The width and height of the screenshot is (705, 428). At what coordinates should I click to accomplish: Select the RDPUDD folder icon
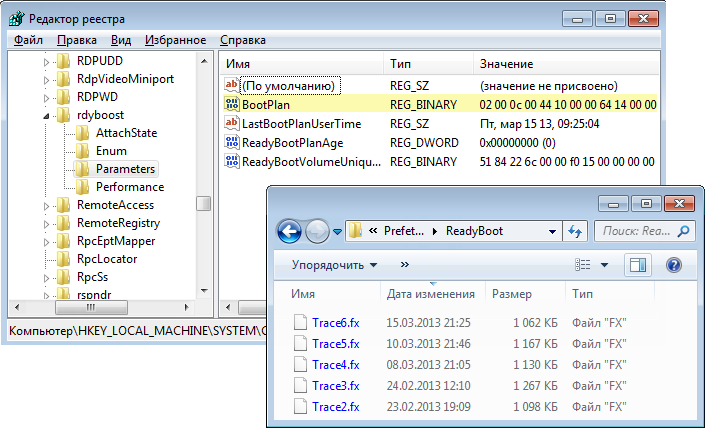(x=63, y=61)
